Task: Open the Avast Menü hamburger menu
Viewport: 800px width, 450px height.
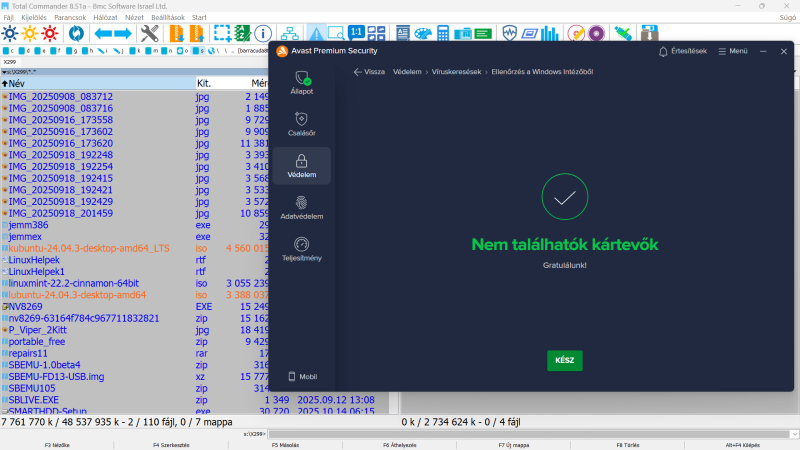Action: 733,52
